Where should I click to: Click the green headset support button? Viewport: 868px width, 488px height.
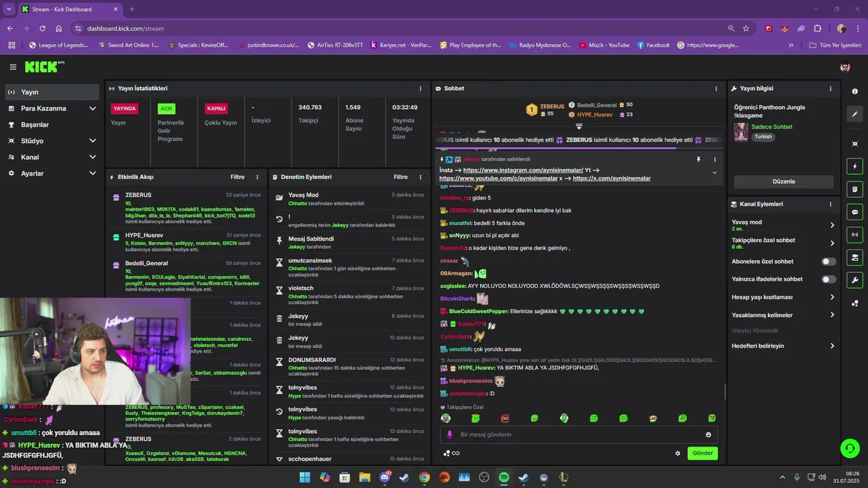[850, 448]
